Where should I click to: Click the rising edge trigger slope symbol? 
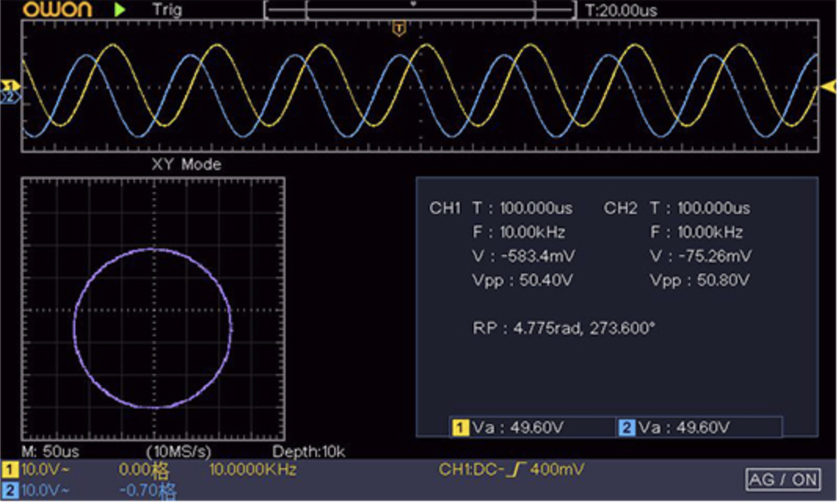tap(515, 470)
